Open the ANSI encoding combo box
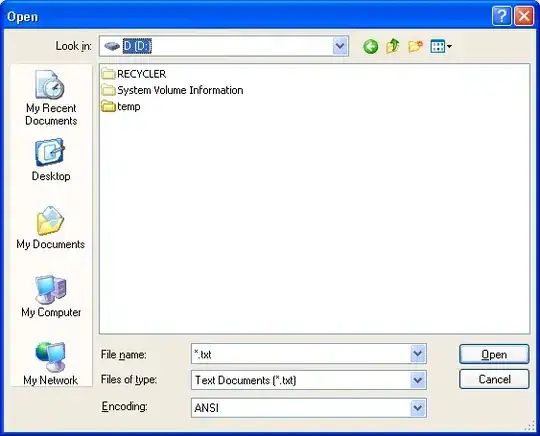The height and width of the screenshot is (436, 540). [309, 408]
